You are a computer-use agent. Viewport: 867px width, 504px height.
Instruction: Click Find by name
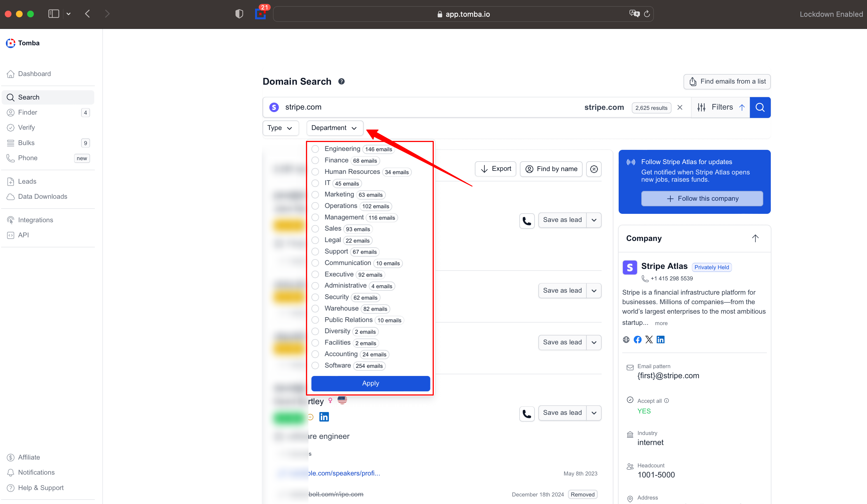point(551,169)
